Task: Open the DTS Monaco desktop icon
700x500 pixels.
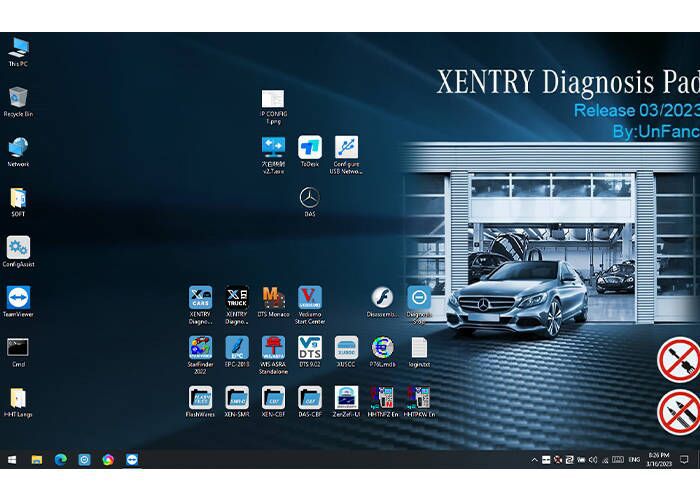Action: (x=273, y=298)
